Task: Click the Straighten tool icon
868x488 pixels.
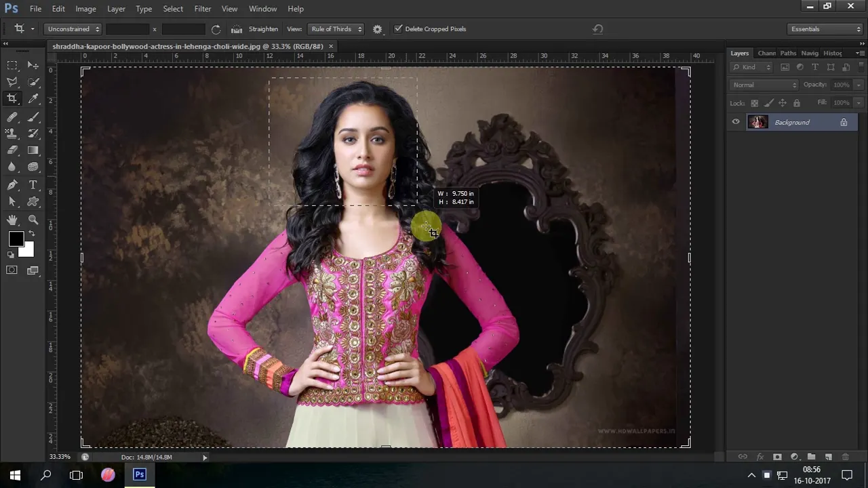Action: [x=237, y=29]
